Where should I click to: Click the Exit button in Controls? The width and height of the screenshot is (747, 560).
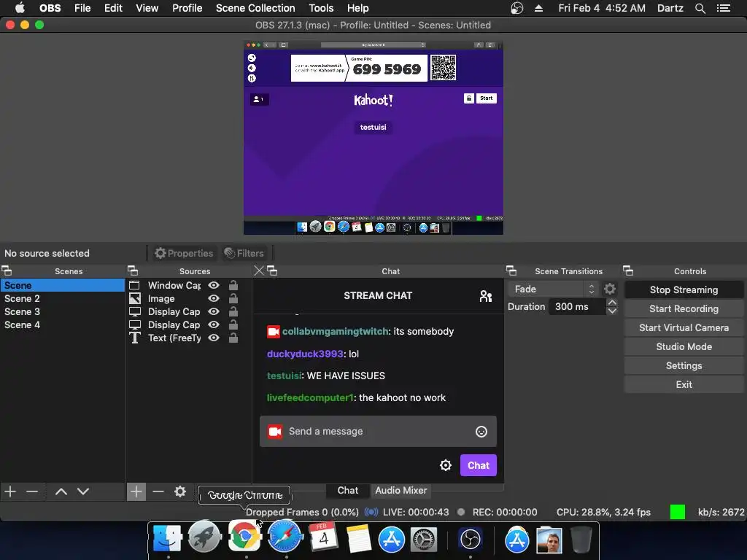coord(684,385)
